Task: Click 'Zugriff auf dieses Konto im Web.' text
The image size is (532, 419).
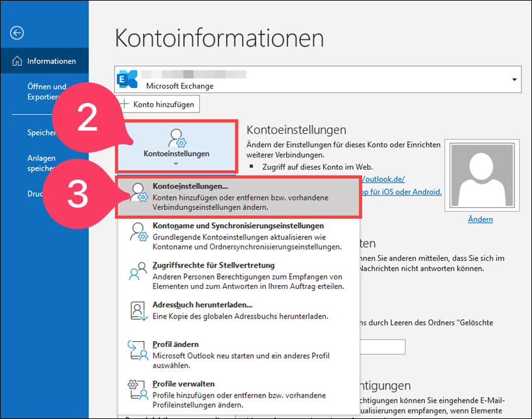Action: click(318, 167)
